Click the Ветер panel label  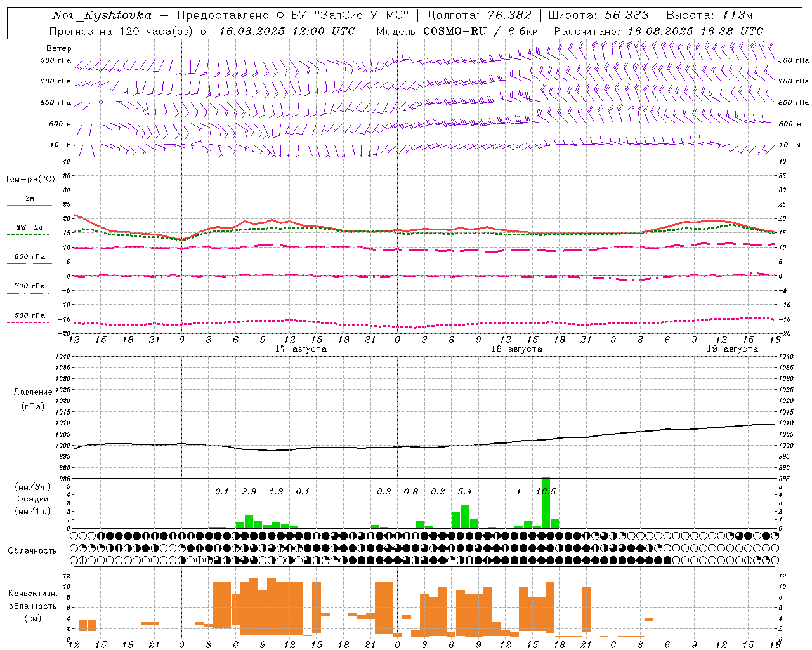pyautogui.click(x=59, y=48)
